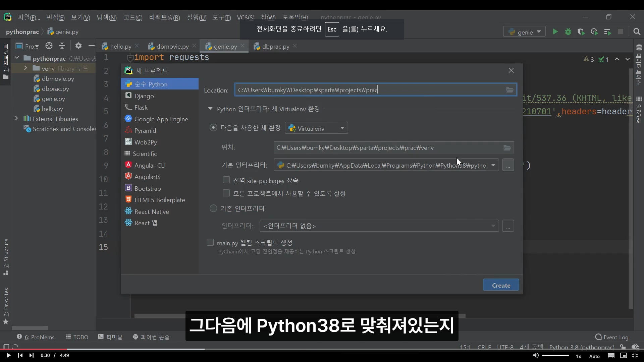Toggle video subtitles button
The image size is (644, 362).
pos(611,356)
